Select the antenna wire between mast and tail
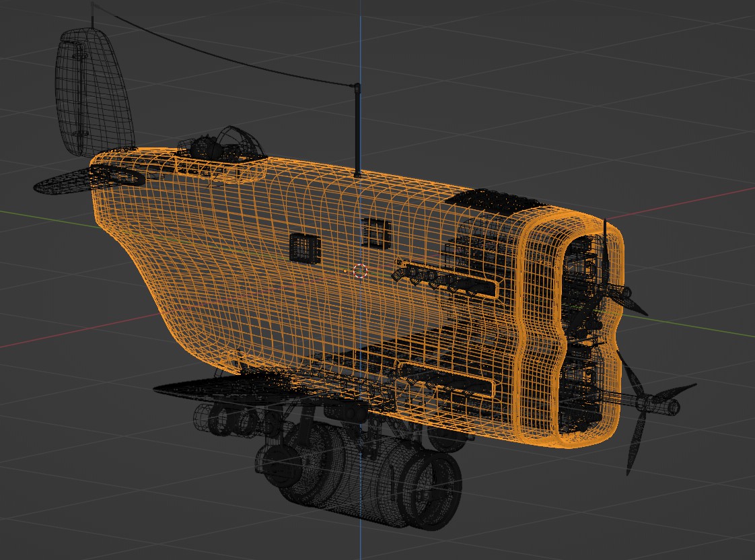 [x=224, y=50]
